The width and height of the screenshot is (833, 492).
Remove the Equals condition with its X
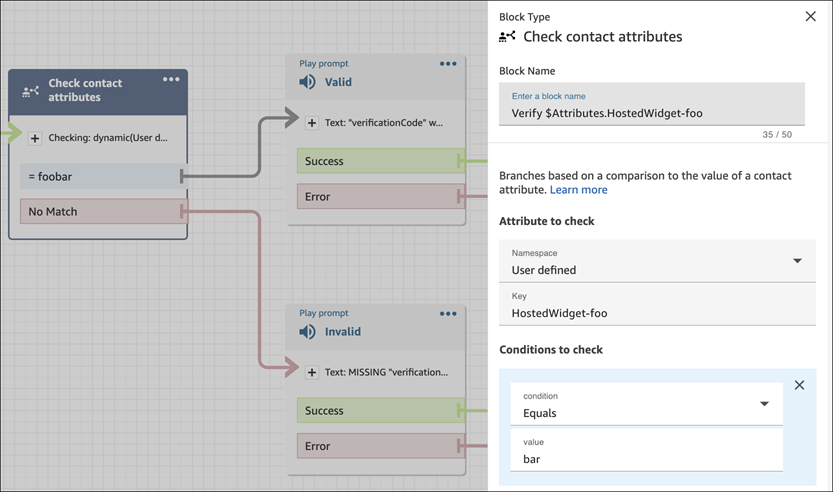pyautogui.click(x=799, y=385)
